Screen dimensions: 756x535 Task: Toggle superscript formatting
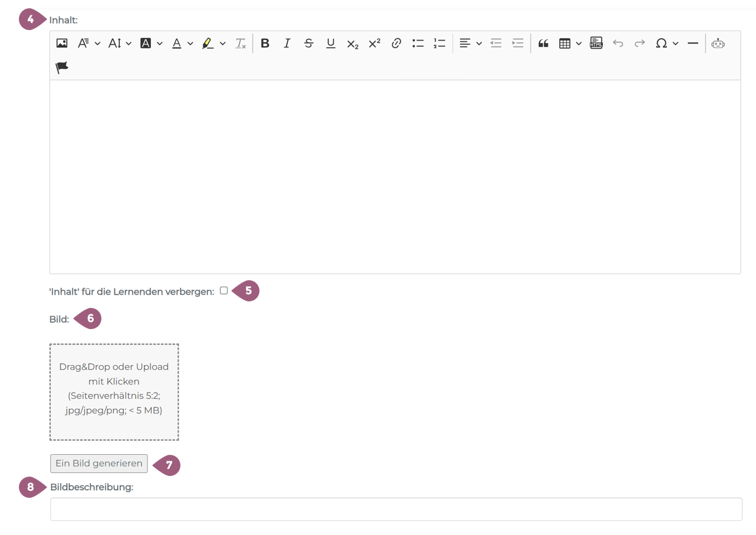click(374, 43)
